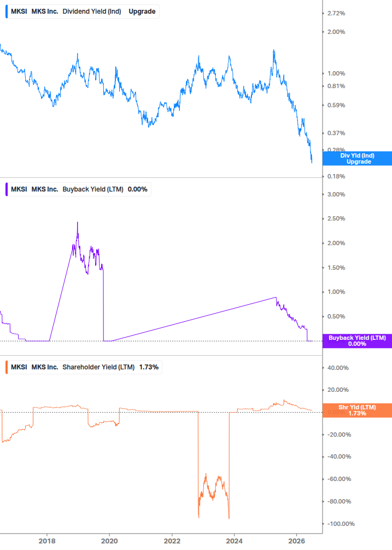Click the blue Div Yld (Ind) Upgrade axis tag
Viewport: 392px width, 550px height.
357,159
